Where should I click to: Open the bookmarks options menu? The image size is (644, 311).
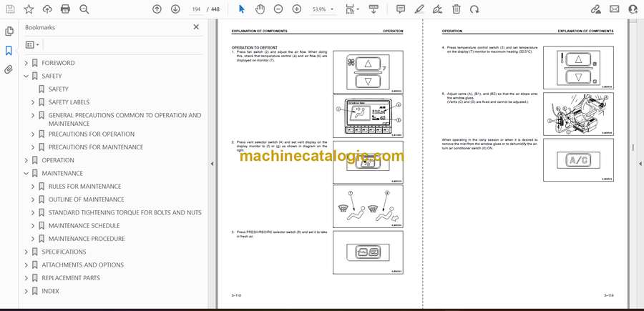pos(31,44)
